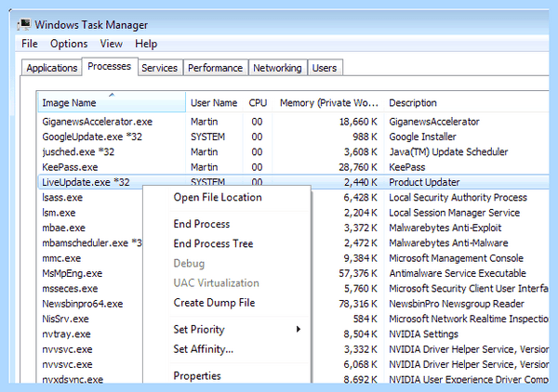Select the Processes tab

point(110,67)
